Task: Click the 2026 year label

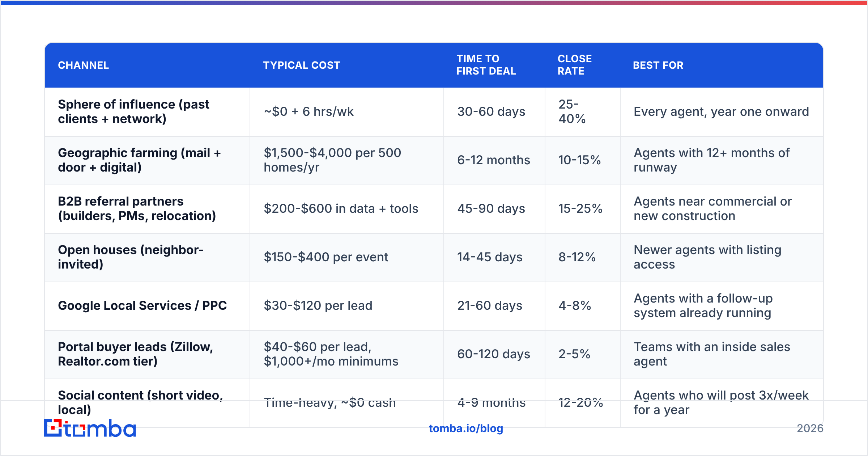Action: point(810,428)
